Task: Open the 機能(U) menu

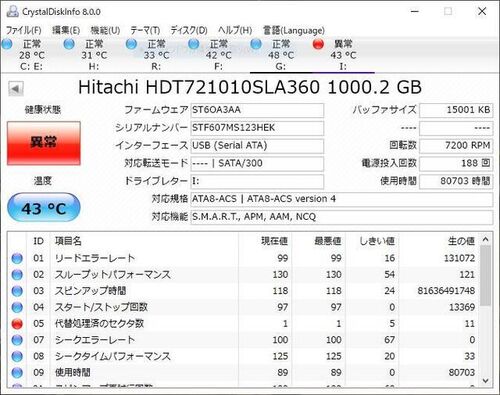Action: 105,31
